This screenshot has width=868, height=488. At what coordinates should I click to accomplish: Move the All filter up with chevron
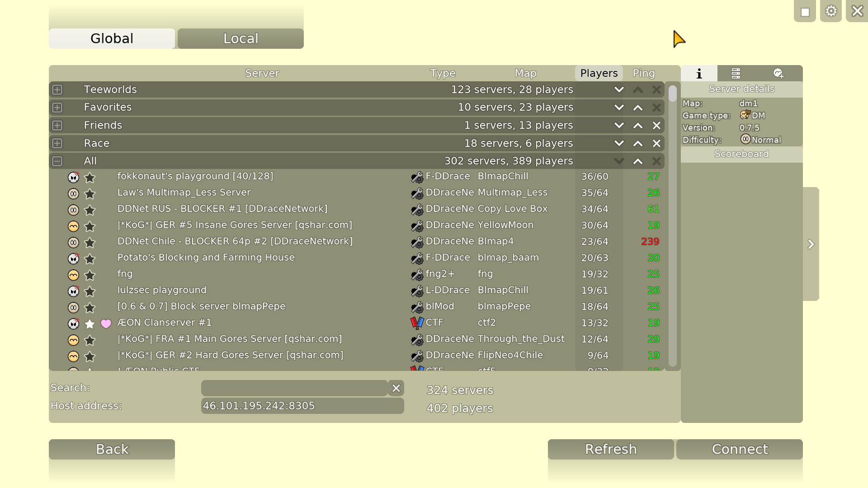pos(638,161)
